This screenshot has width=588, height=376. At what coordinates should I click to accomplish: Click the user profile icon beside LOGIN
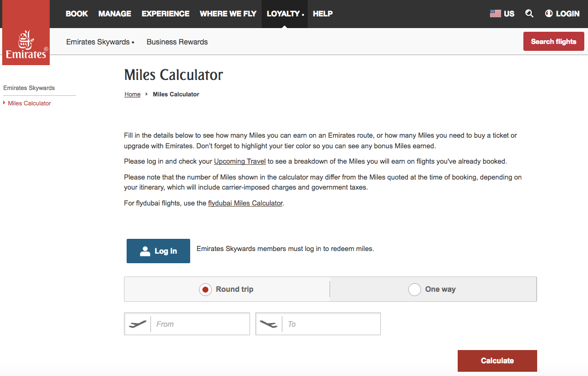coord(549,14)
